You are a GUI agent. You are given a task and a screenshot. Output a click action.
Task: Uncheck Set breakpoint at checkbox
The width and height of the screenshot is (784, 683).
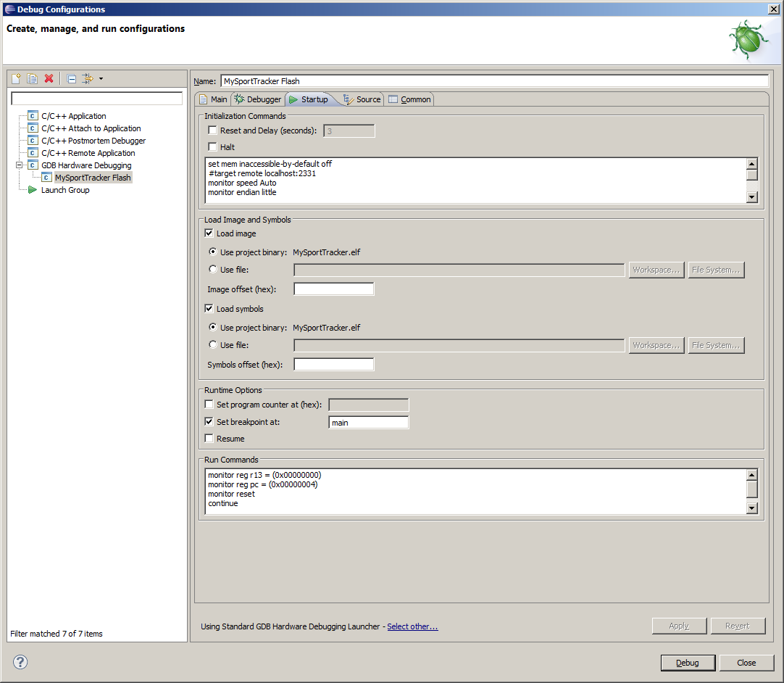(x=209, y=422)
